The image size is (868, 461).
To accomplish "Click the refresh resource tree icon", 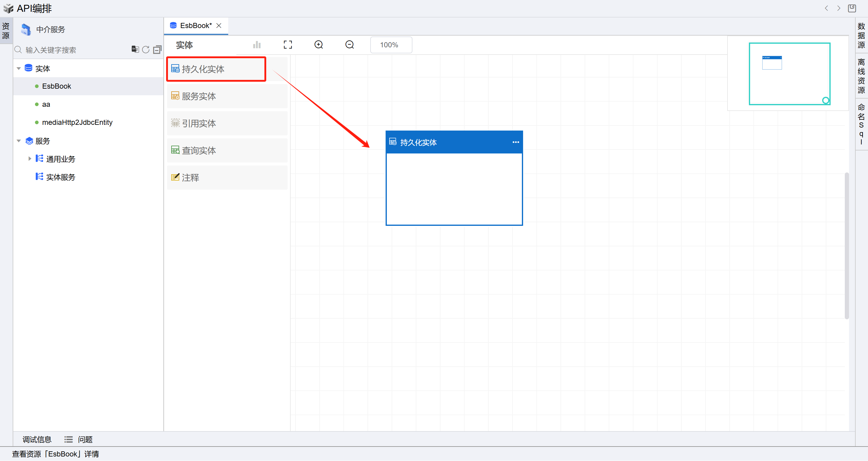I will [x=146, y=49].
